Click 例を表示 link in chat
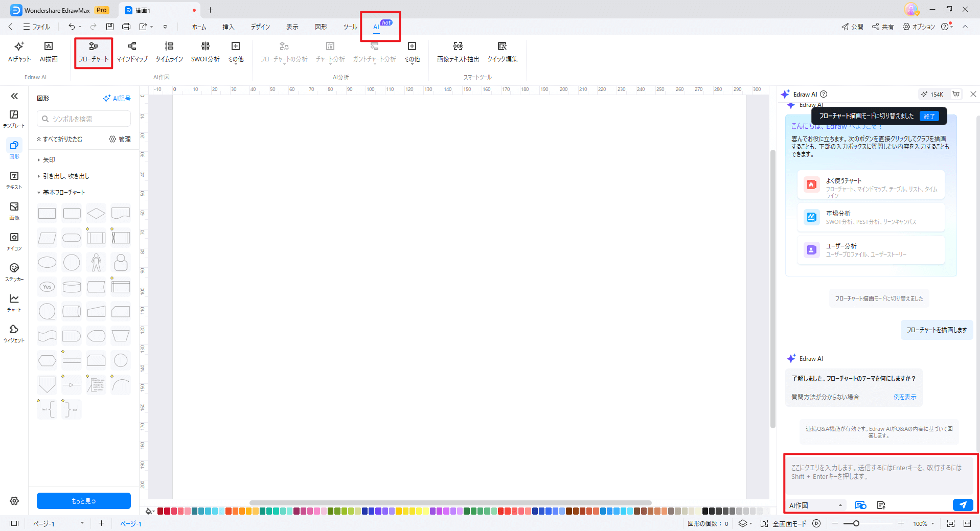Screen dimensions: 980x531 (x=905, y=397)
